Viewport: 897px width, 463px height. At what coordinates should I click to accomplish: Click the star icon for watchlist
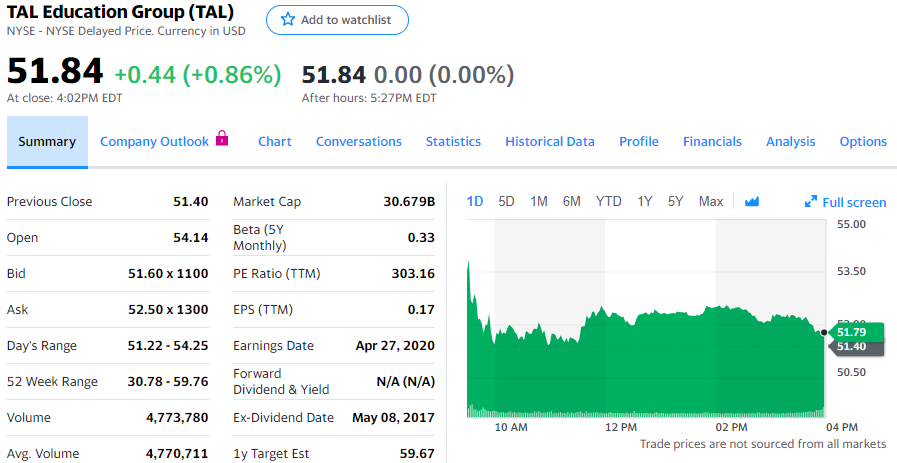(288, 20)
